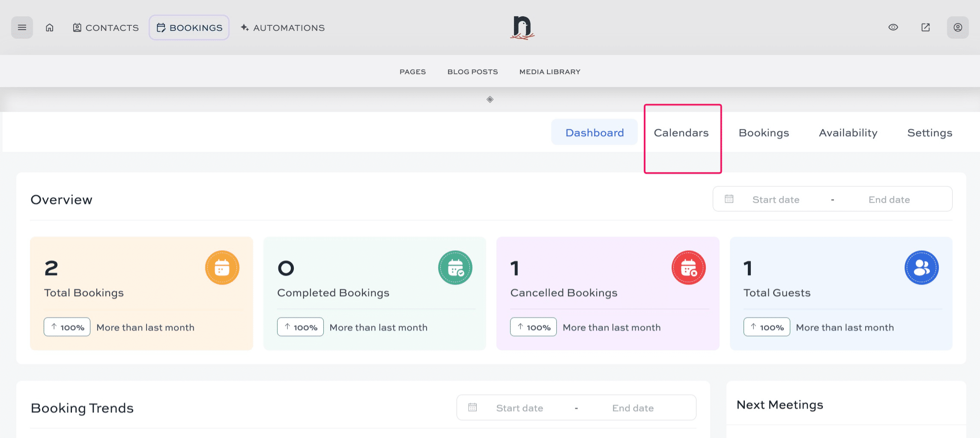
Task: Click the eye preview icon
Action: tap(893, 27)
